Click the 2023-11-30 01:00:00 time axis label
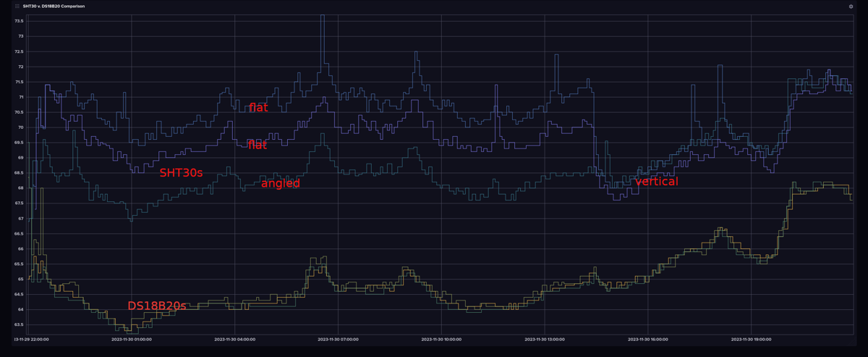868x357 pixels. (132, 338)
